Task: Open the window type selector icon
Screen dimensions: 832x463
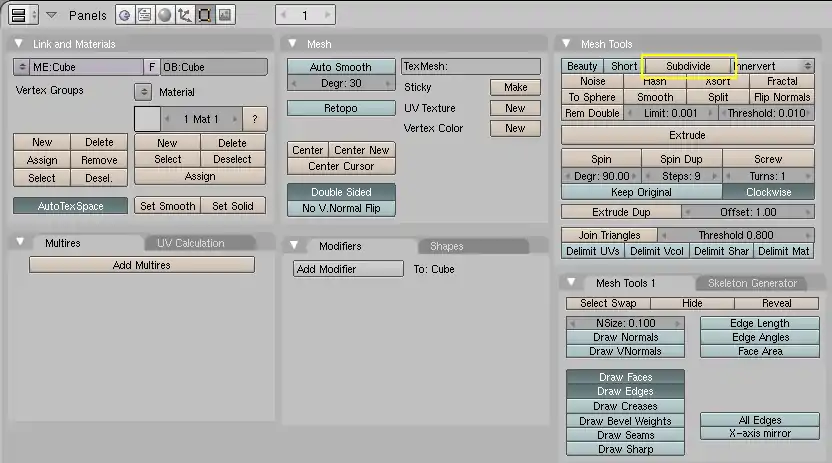Action: (x=23, y=15)
